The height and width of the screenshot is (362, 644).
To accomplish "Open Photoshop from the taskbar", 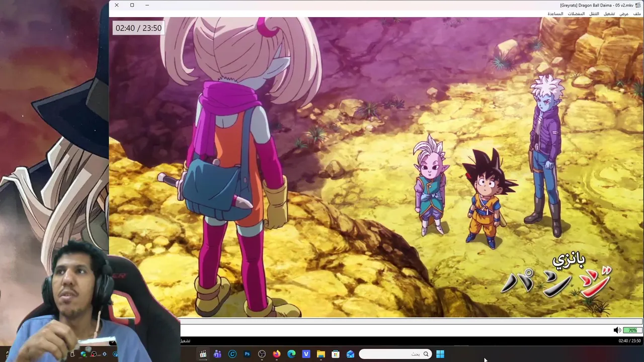I will coord(247,354).
